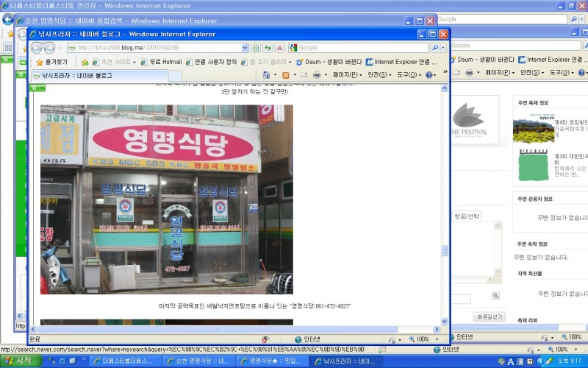Viewport: 588px width, 368px height.
Task: Open the 무료 Hotmail favorites link
Action: 161,62
